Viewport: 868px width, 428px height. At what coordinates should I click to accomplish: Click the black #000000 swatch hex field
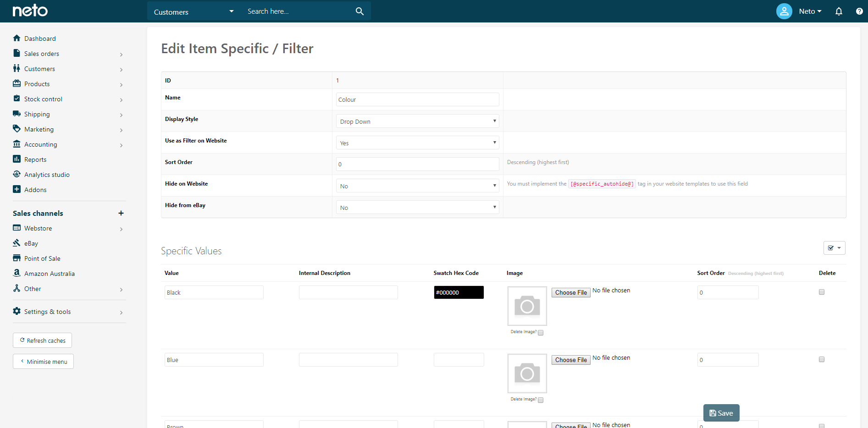(x=459, y=292)
